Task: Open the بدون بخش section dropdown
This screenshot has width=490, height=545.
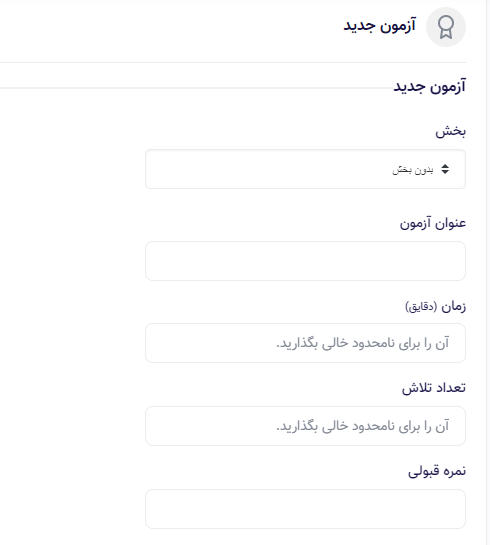Action: tap(305, 169)
